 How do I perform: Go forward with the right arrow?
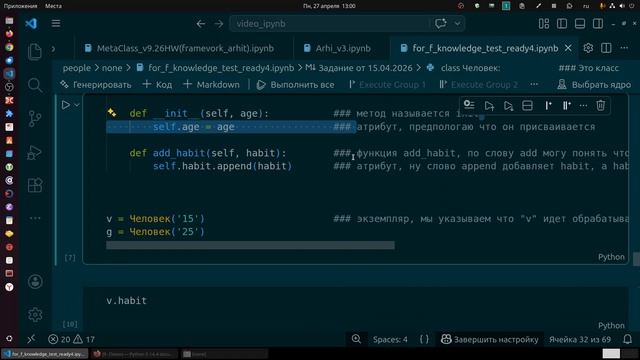219,24
